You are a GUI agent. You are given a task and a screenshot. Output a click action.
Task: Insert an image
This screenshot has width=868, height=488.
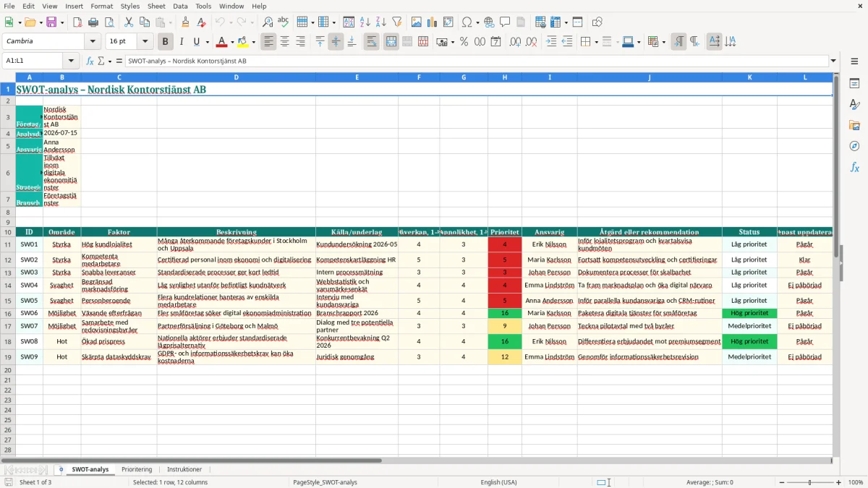tap(417, 22)
